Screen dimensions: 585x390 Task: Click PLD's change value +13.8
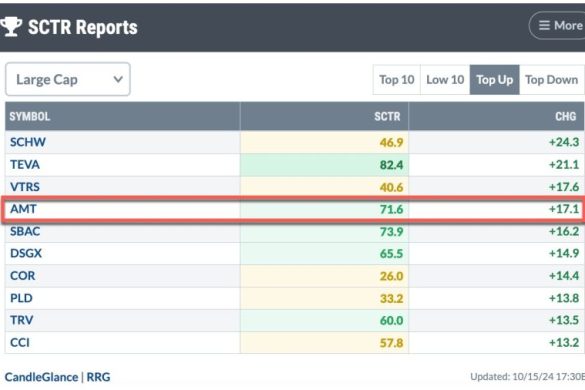point(564,298)
